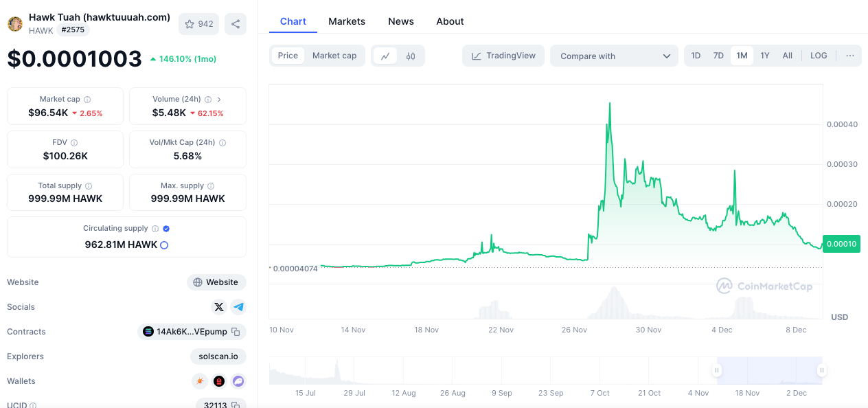Set chart range to 1Y
The width and height of the screenshot is (868, 408).
pyautogui.click(x=765, y=56)
